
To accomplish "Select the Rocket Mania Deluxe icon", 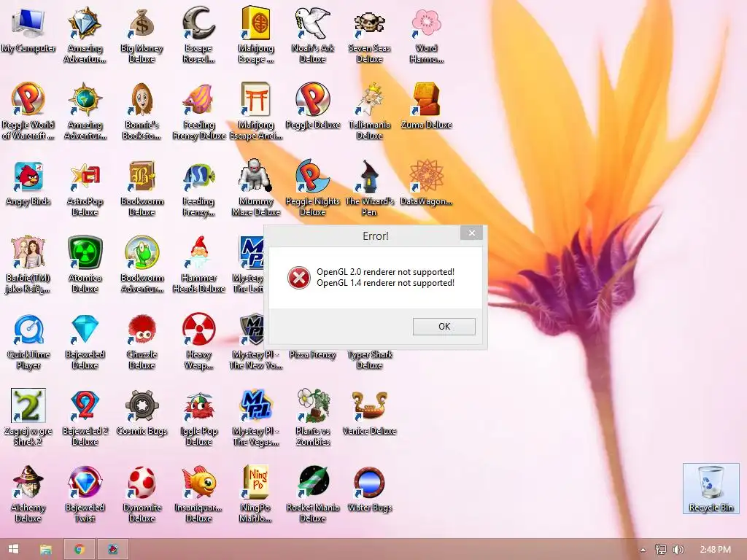I will coord(312,482).
